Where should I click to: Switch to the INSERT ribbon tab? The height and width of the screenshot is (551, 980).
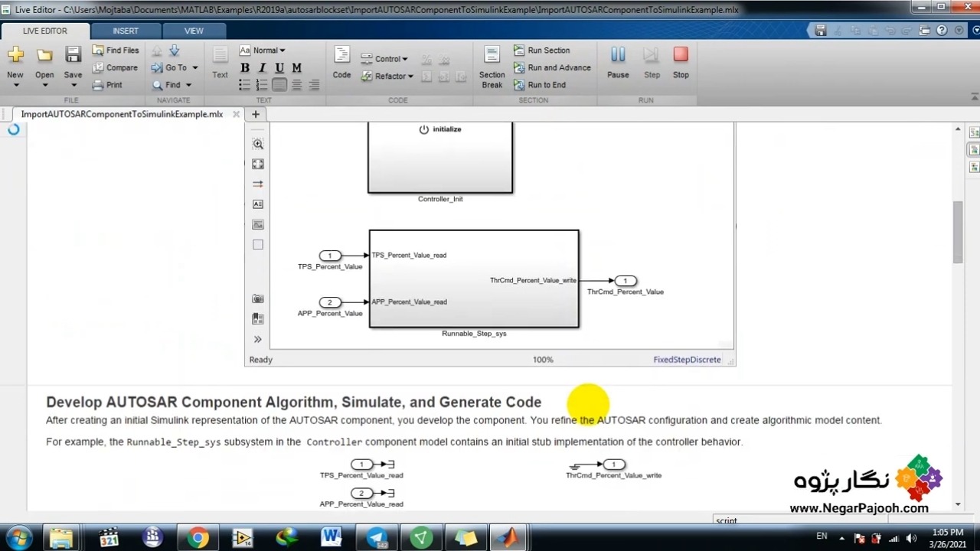tap(126, 31)
